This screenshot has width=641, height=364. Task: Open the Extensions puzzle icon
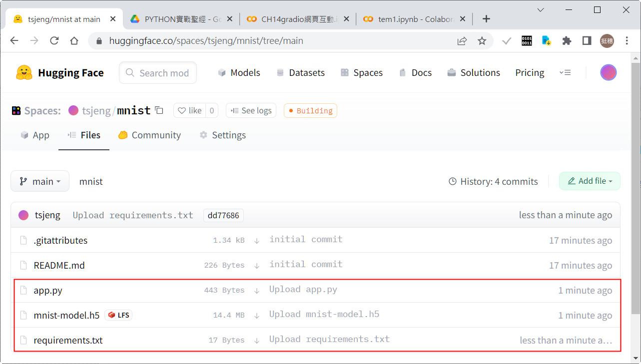[x=567, y=41]
